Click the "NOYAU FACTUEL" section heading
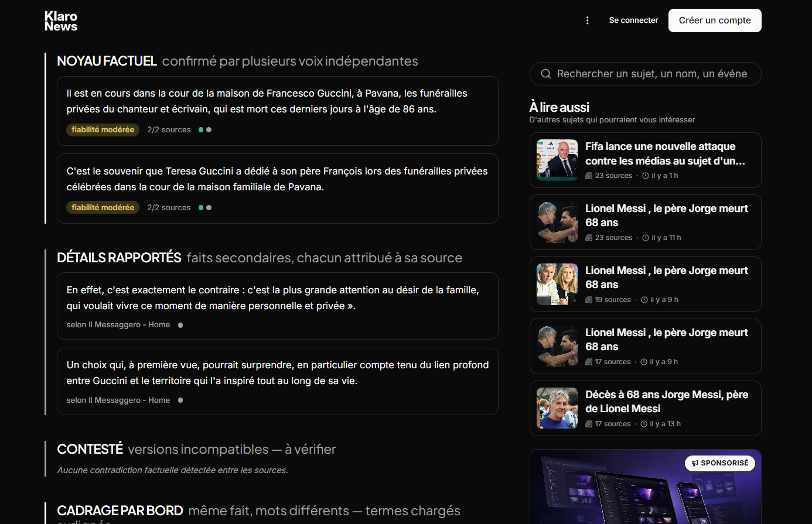The height and width of the screenshot is (524, 812). coord(107,61)
